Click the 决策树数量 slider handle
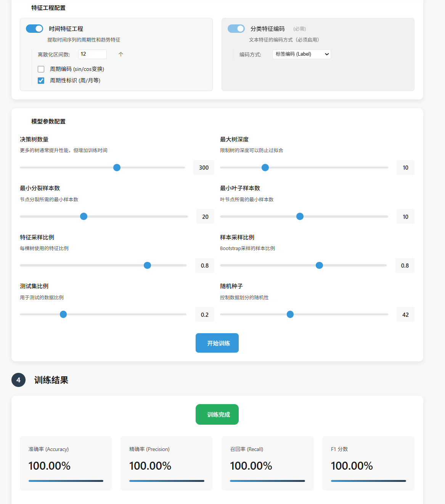445x504 pixels. pos(117,168)
